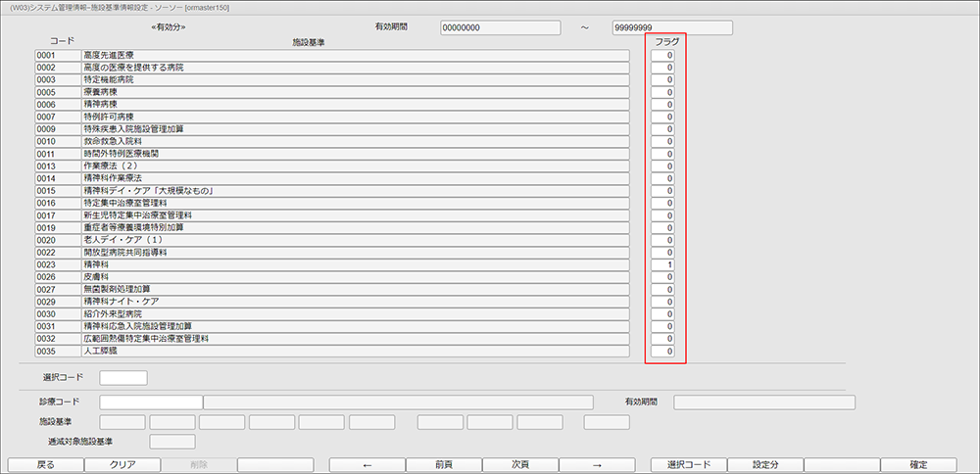Image resolution: width=980 pixels, height=474 pixels.
Task: Click flag field for 高度先進医療
Action: (x=663, y=55)
